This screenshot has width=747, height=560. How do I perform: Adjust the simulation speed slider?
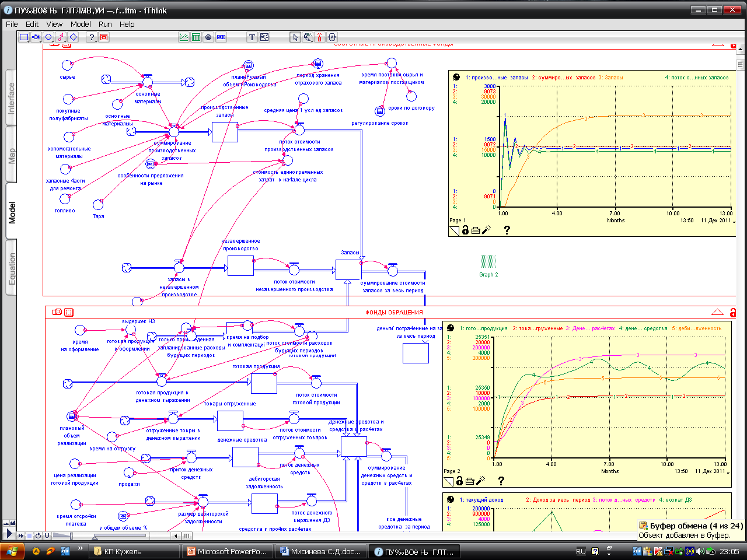[63, 535]
